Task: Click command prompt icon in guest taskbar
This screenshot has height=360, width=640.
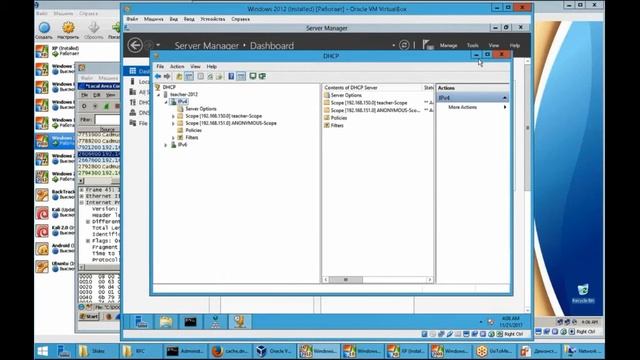Action: click(190, 322)
